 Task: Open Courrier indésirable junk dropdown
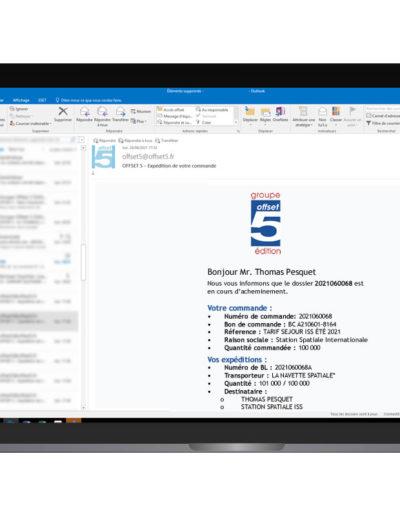[x=31, y=124]
